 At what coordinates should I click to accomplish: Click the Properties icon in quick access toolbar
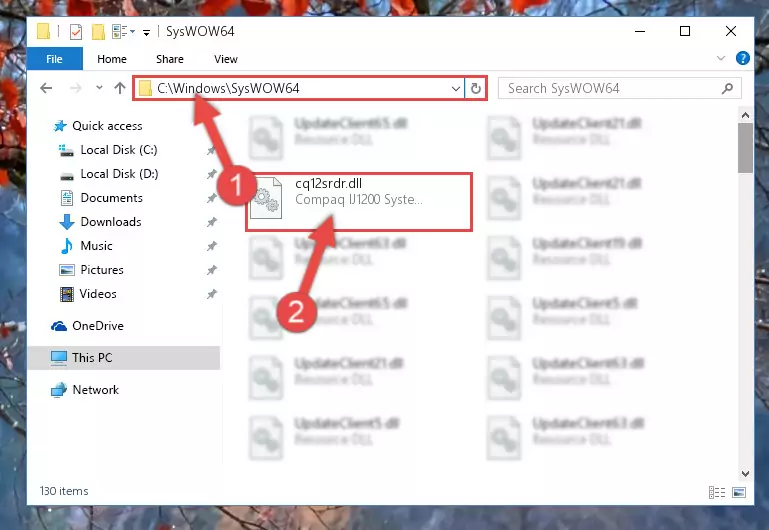tap(76, 32)
